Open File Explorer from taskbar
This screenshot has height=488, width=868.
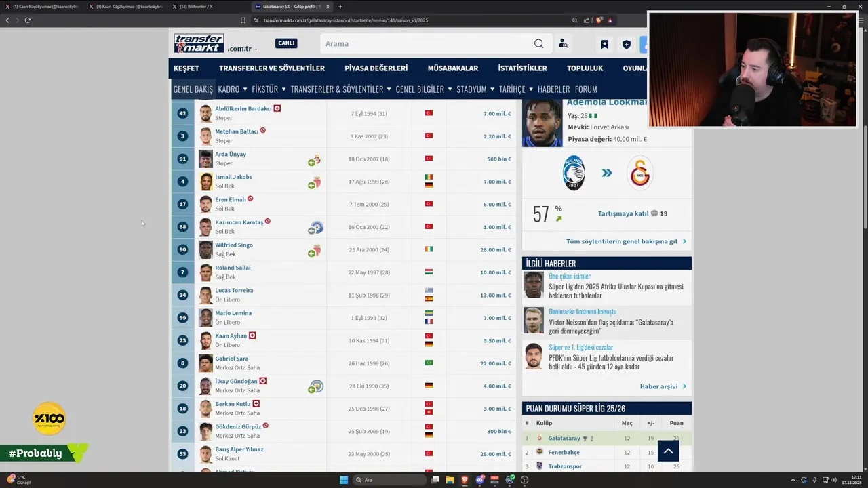(450, 480)
